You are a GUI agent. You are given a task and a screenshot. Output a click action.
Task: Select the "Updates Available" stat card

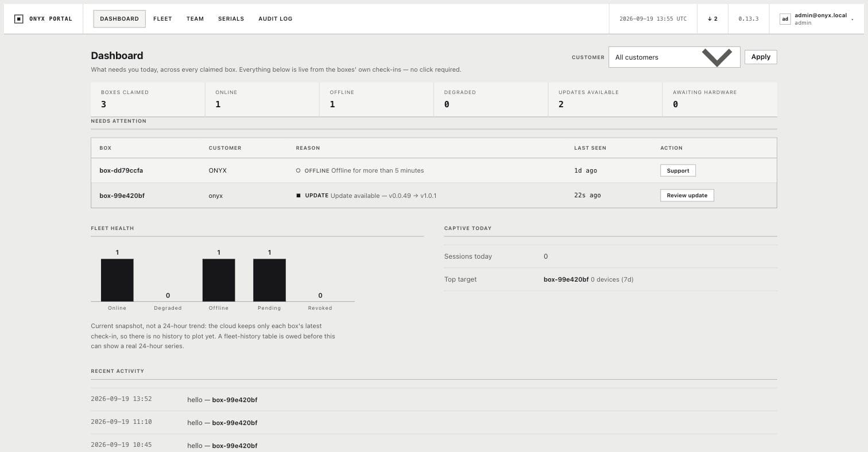pyautogui.click(x=606, y=99)
